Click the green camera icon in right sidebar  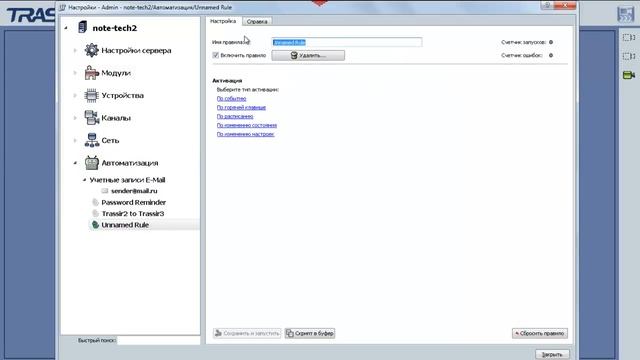pyautogui.click(x=629, y=75)
